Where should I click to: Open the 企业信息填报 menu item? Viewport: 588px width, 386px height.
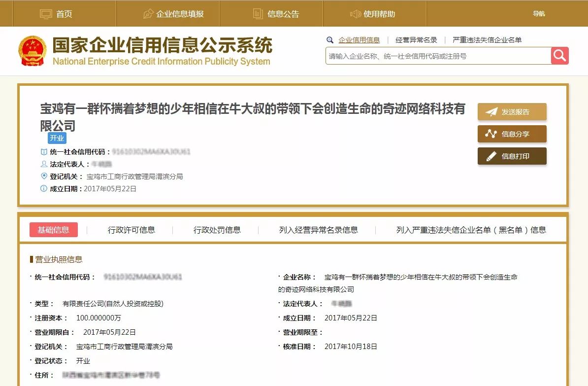point(168,13)
